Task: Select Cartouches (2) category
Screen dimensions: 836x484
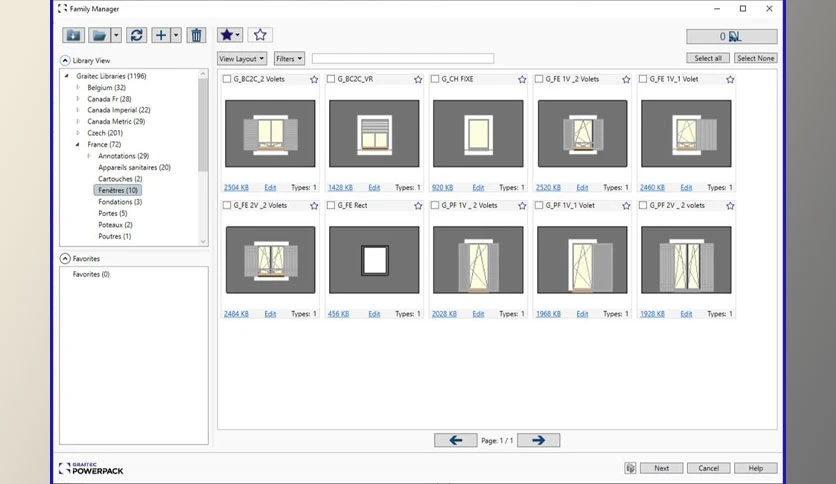Action: click(120, 179)
